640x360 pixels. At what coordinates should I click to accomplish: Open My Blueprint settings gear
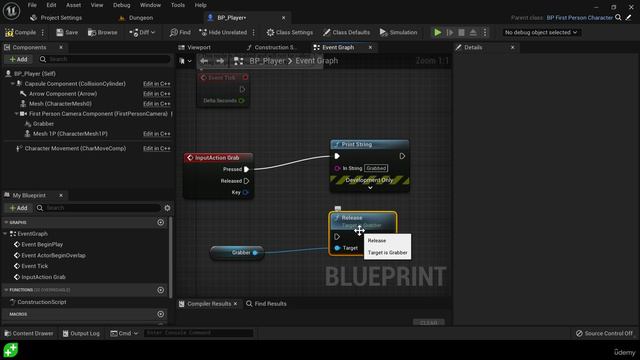[x=167, y=208]
